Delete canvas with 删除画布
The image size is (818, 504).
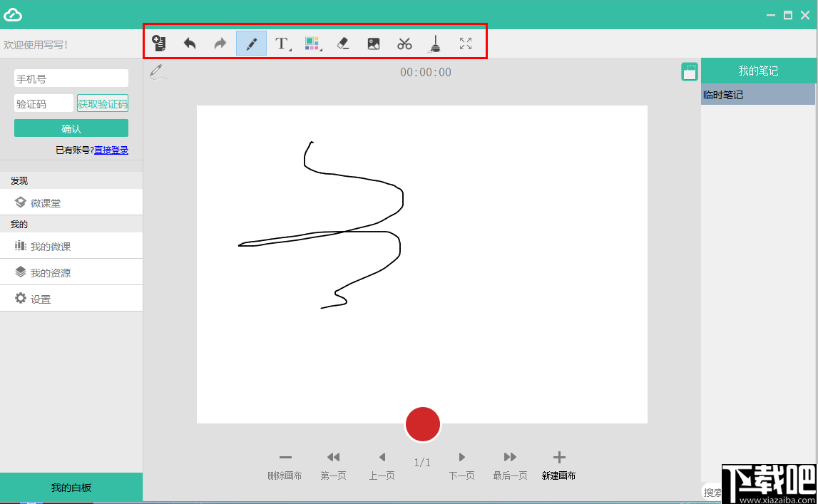285,466
